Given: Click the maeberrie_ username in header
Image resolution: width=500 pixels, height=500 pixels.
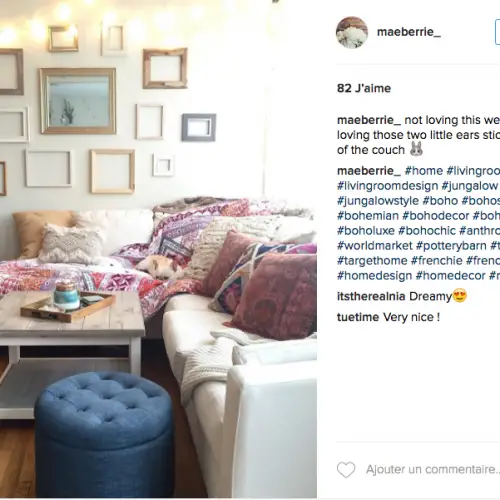Looking at the screenshot, I should pos(409,32).
